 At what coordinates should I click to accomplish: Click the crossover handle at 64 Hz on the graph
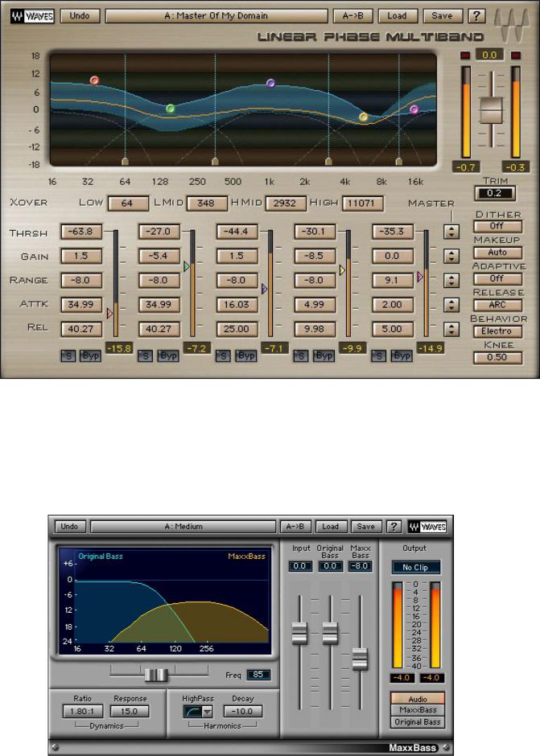click(x=125, y=161)
